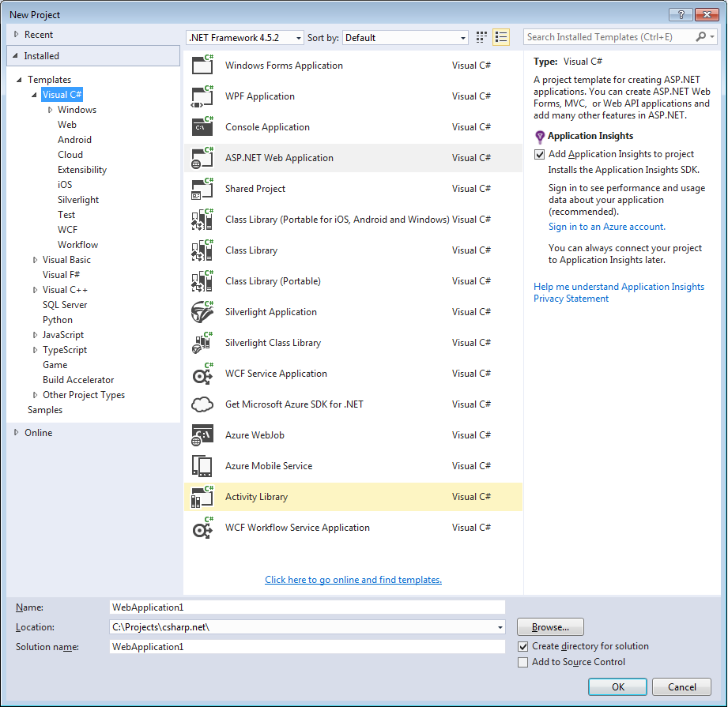Select the Android category
Viewport: 728px width, 707px height.
[x=74, y=140]
